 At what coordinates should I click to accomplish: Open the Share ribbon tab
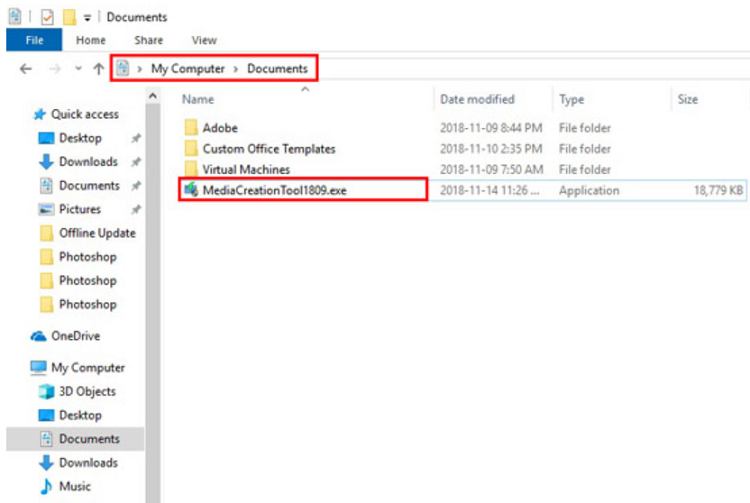pos(149,40)
